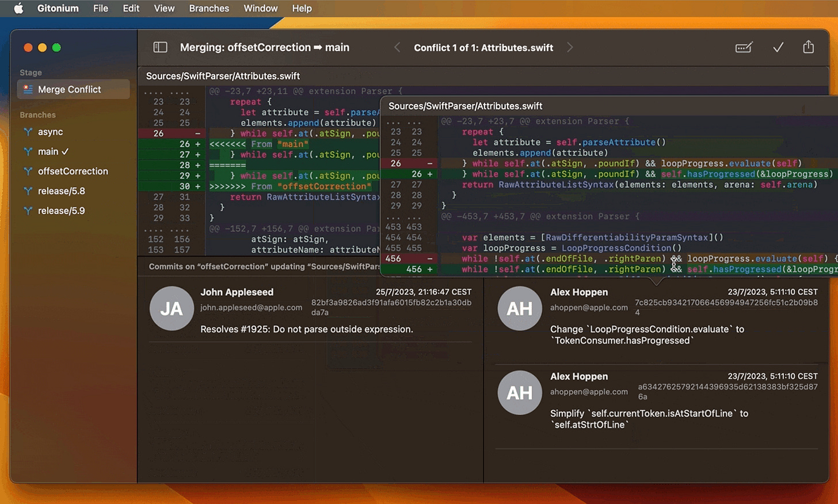Click main diff file path header
The height and width of the screenshot is (504, 838).
coord(223,76)
